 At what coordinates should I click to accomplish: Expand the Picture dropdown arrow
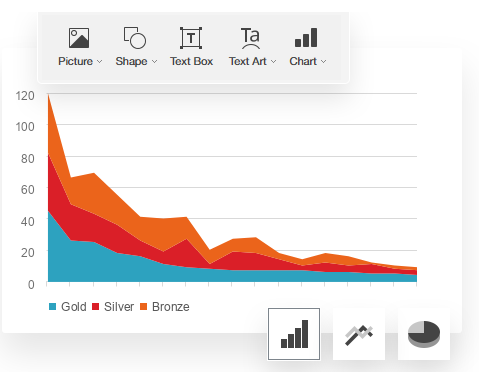coord(99,62)
